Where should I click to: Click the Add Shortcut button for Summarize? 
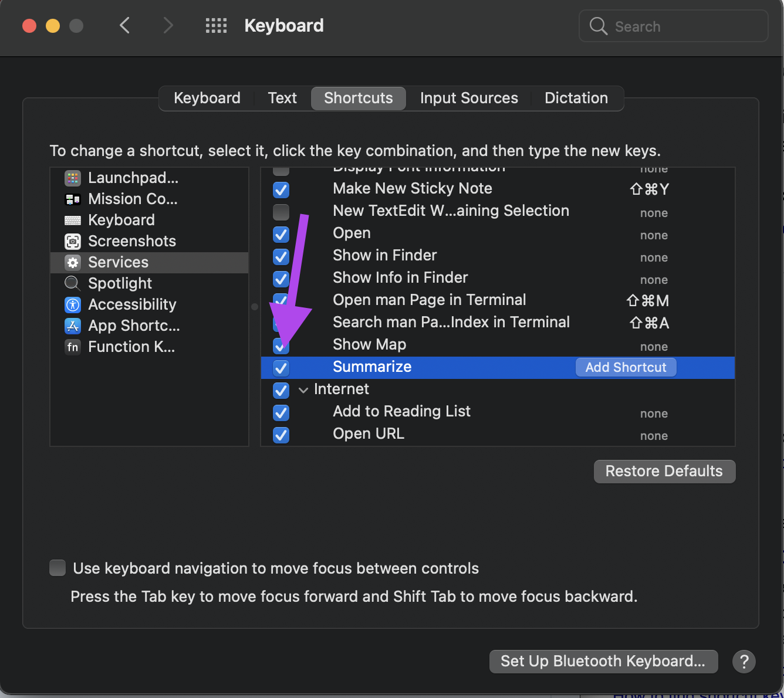pos(626,367)
